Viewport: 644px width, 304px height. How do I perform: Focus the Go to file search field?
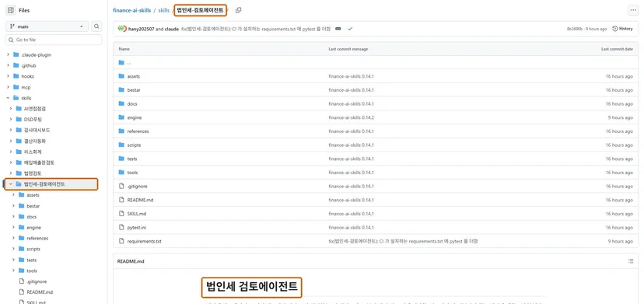click(x=54, y=40)
